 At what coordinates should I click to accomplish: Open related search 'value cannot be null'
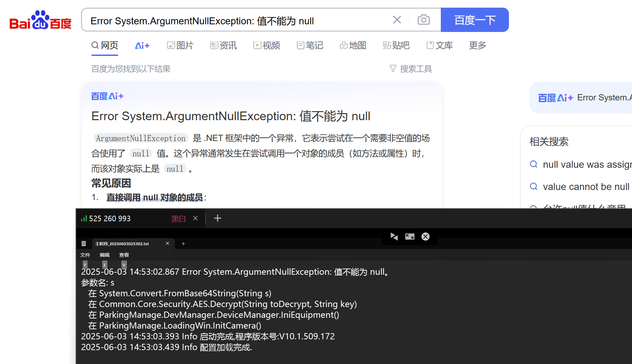[x=580, y=187]
